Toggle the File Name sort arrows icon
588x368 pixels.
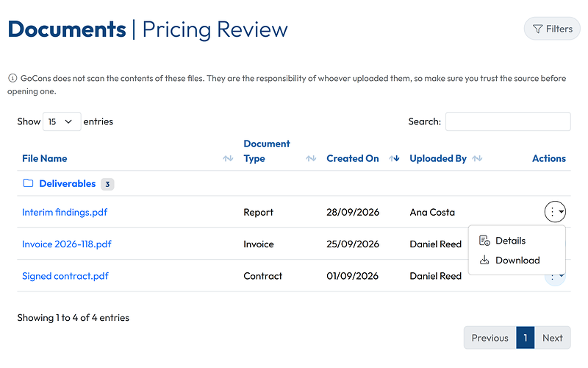click(228, 158)
